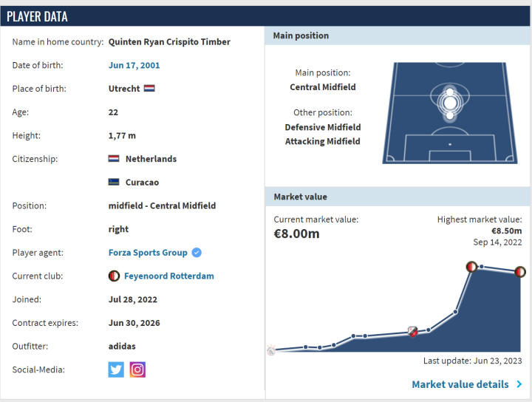Viewport: 532px width, 402px height.
Task: Click the Netherlands flag next to Utrecht
Action: (149, 89)
